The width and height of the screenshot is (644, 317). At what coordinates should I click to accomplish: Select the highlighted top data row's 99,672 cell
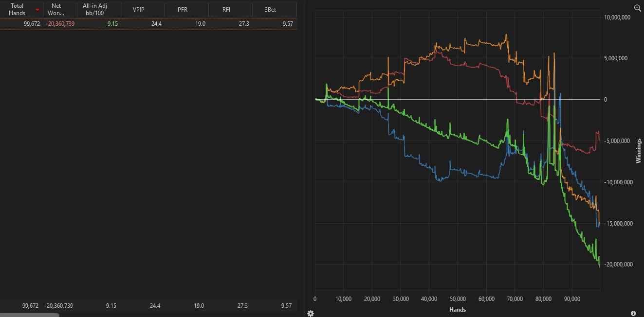click(x=32, y=23)
